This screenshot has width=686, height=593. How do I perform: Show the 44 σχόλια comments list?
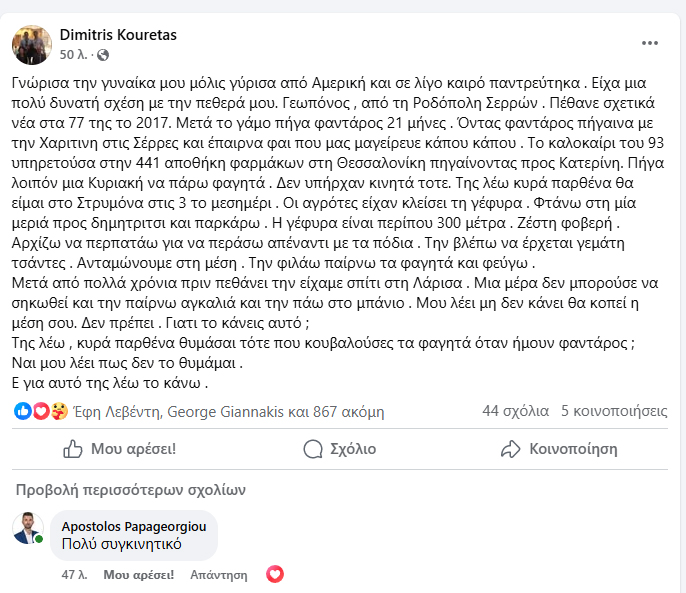pos(512,411)
